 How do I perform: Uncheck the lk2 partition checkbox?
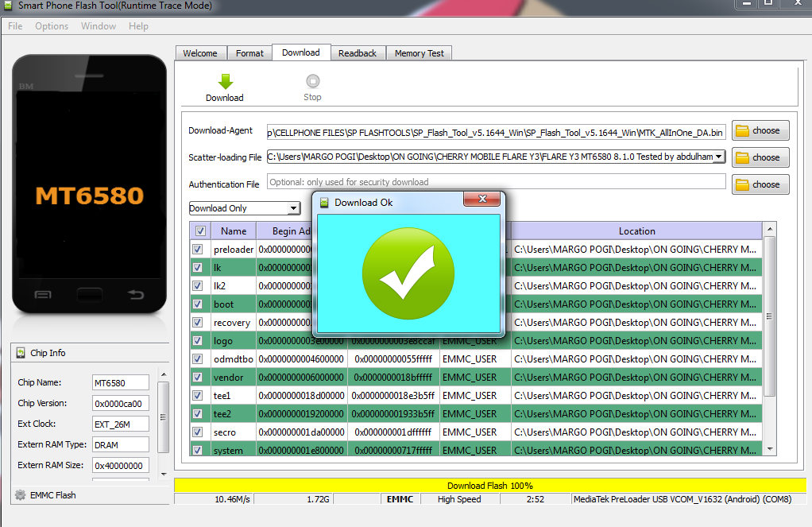198,285
